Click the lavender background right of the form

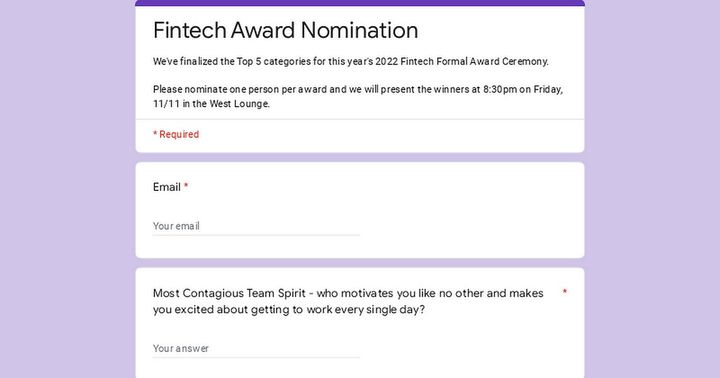(652, 189)
